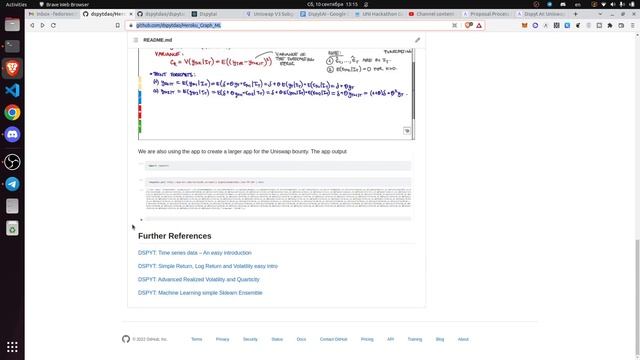This screenshot has height=360, width=640.
Task: Open the clock and calendar in top bar
Action: point(332,4)
